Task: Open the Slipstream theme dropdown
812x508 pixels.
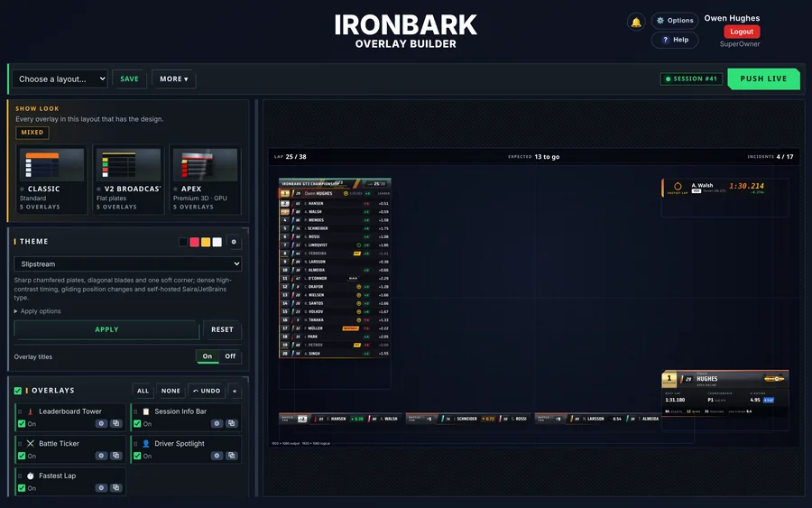Action: click(x=127, y=264)
